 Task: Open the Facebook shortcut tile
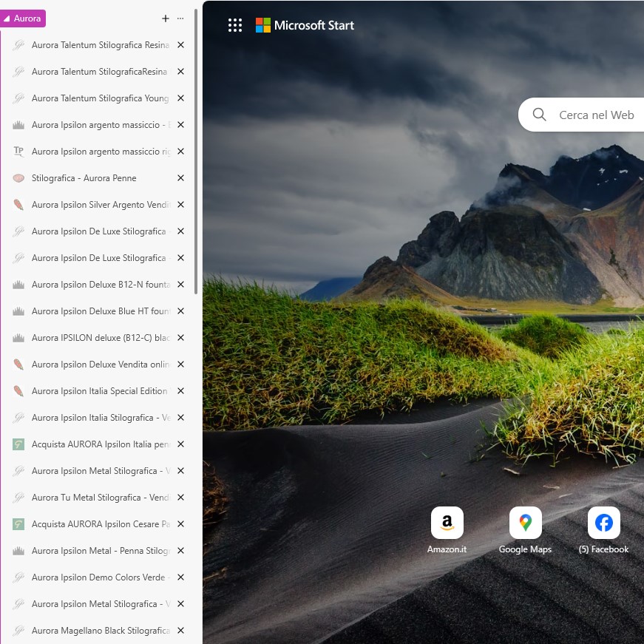603,523
